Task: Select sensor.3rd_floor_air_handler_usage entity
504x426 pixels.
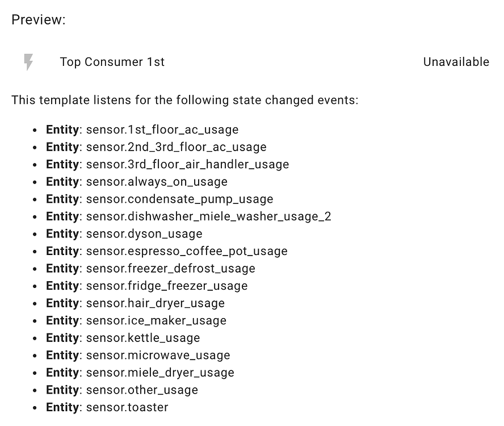Action: 167,164
